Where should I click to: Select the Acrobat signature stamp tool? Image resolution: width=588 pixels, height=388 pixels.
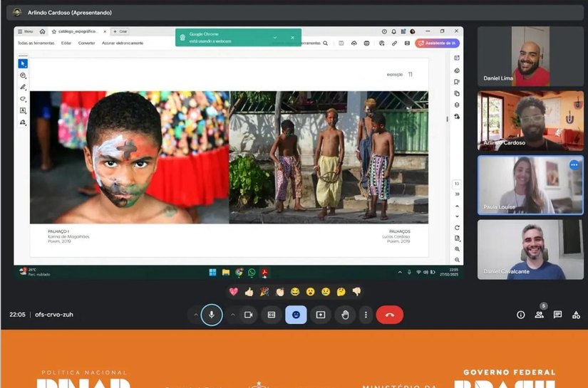(x=23, y=122)
